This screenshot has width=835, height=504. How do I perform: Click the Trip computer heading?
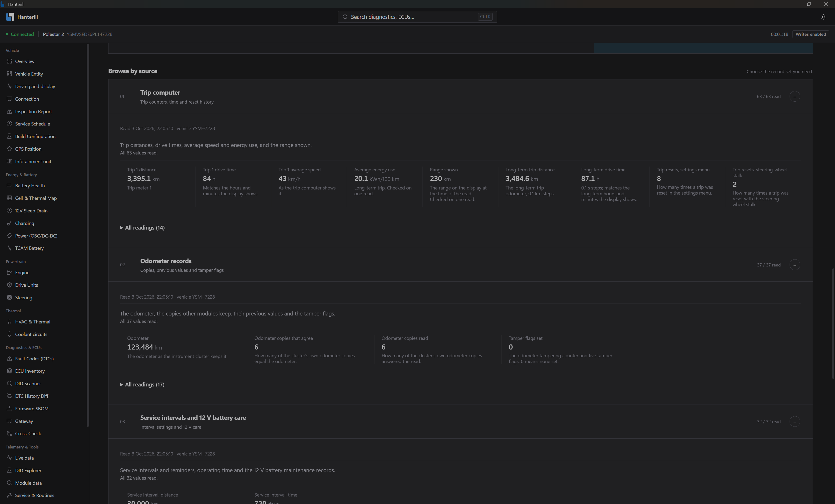click(160, 92)
